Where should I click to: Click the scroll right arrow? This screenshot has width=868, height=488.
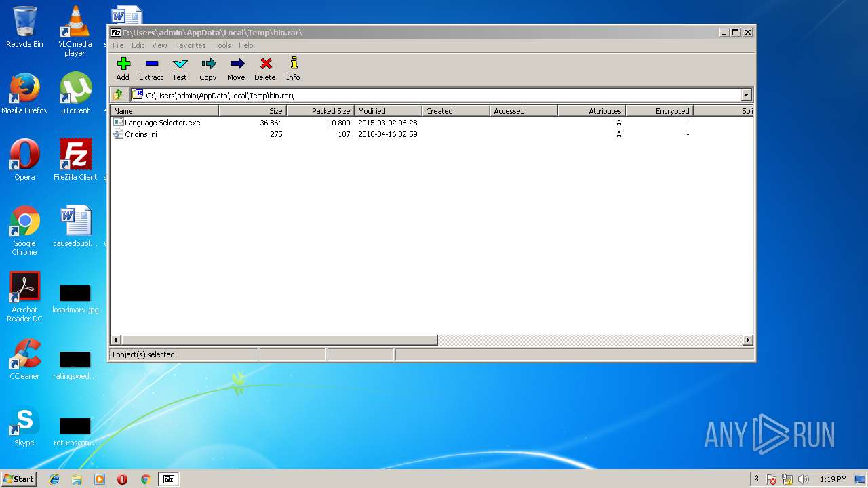click(748, 340)
